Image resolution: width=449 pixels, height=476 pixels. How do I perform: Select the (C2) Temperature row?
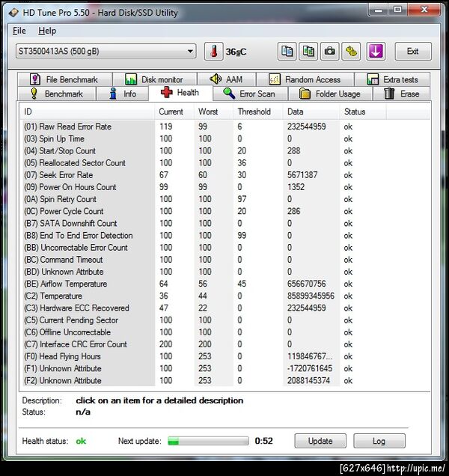pyautogui.click(x=224, y=296)
